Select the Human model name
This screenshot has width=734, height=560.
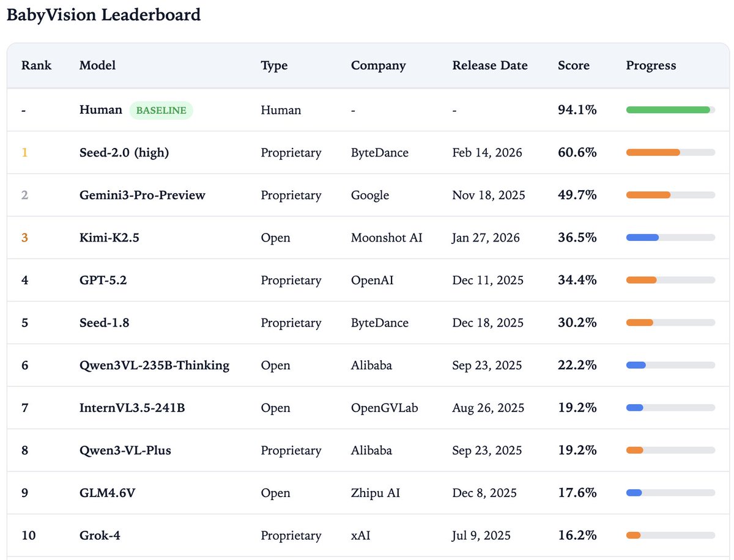coord(101,110)
